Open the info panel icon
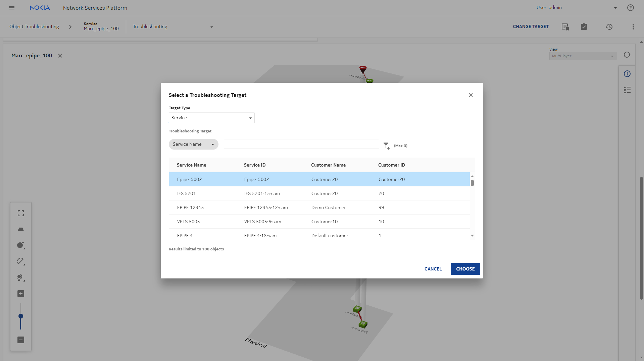Image resolution: width=644 pixels, height=361 pixels. click(627, 74)
